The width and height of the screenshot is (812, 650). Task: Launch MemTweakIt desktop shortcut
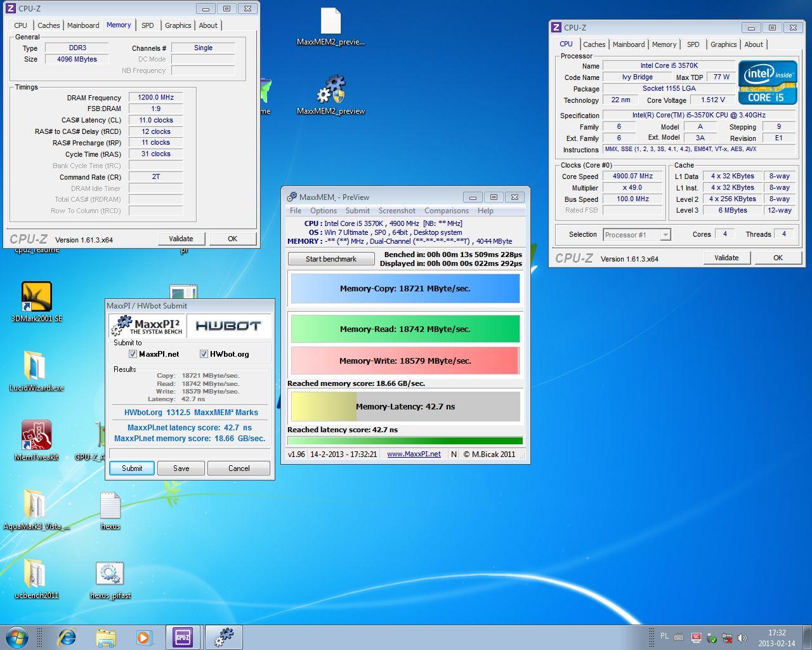37,440
